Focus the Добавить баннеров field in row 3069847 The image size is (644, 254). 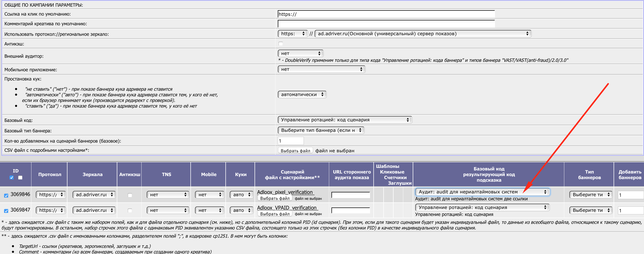[631, 211]
